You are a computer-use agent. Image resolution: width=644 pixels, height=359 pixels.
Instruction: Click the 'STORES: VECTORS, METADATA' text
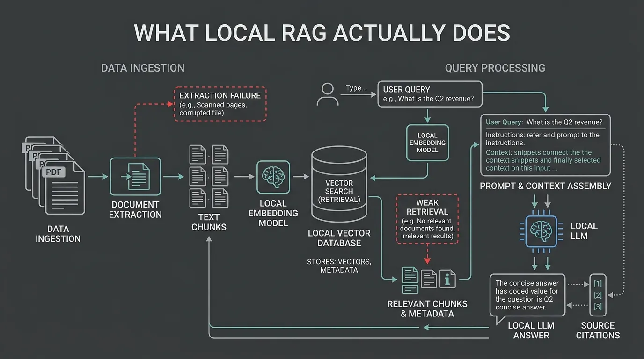click(339, 266)
